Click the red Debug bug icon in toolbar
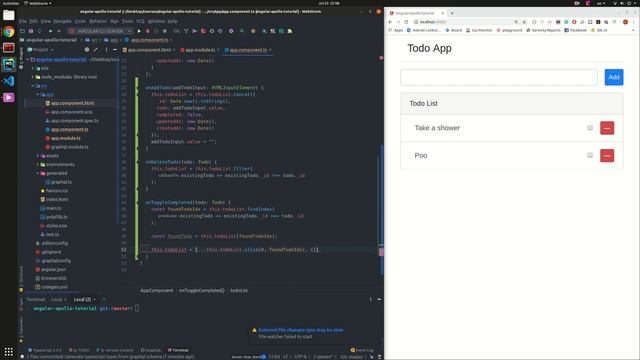The height and width of the screenshot is (360, 640). click(148, 31)
